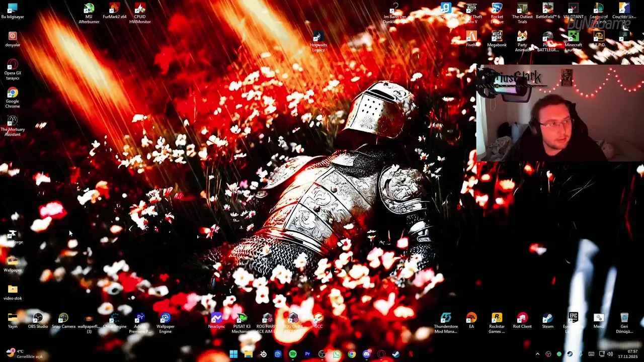Screen dimensions: 644x362
Task: Select the PUSAT K3 Mechanic shortcut
Action: click(242, 323)
